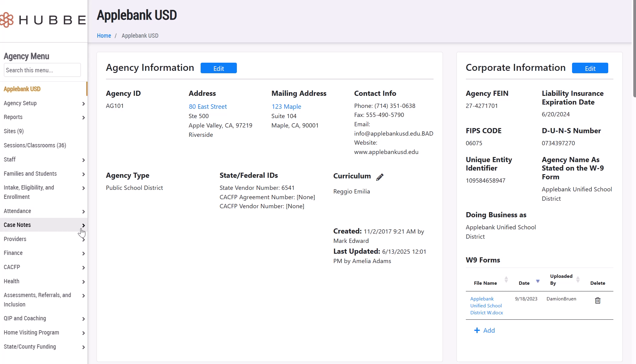Expand the Finance menu chevron
Screen dimensions: 636x364
84,253
